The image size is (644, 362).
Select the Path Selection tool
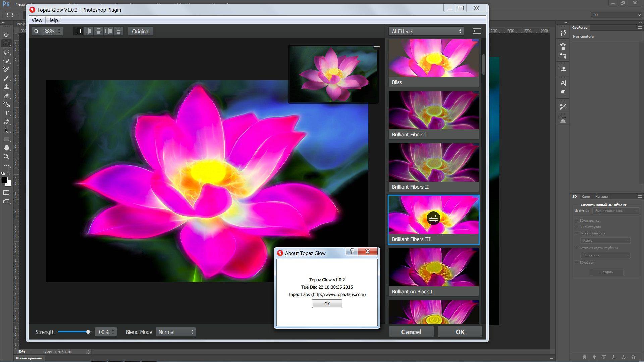tap(6, 130)
